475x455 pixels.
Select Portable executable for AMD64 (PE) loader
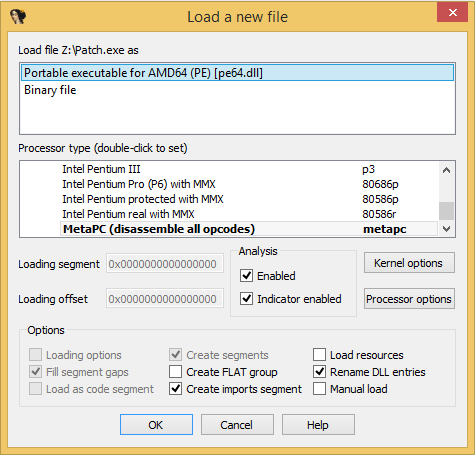237,73
